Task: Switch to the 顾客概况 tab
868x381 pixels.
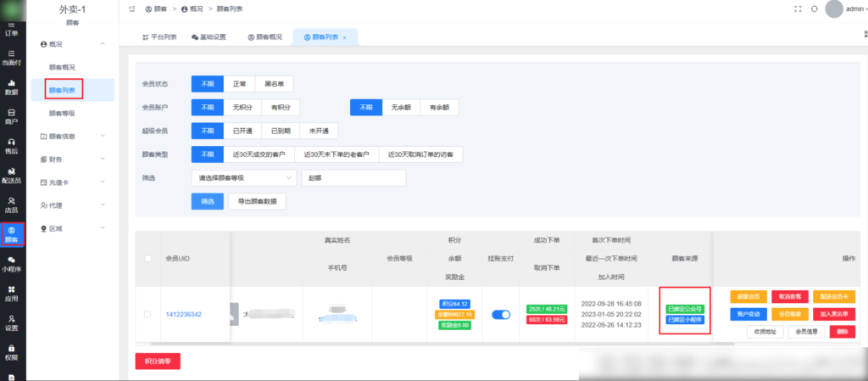Action: click(264, 37)
